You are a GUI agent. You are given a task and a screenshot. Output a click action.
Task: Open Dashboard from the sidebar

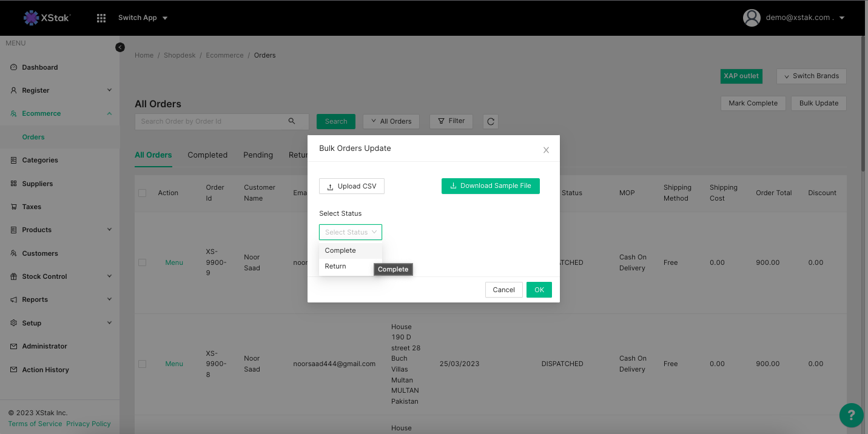tap(40, 67)
